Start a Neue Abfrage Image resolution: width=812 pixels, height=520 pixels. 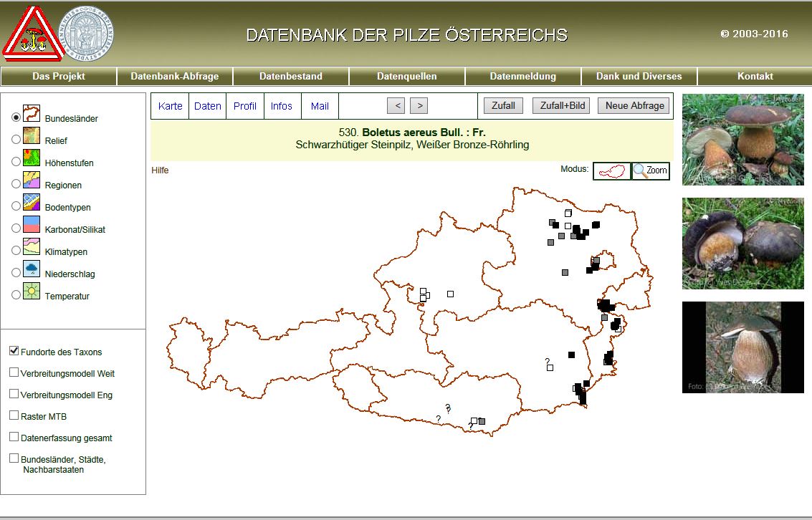tap(634, 106)
